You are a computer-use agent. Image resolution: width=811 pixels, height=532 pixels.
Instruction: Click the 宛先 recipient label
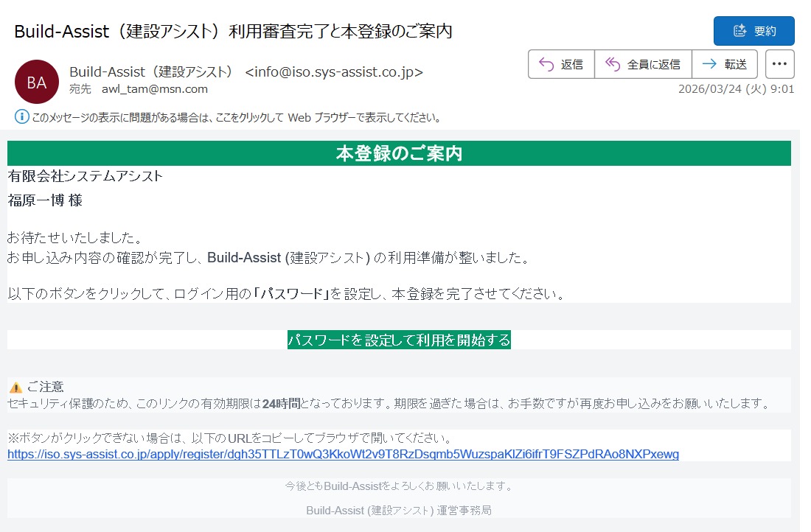pyautogui.click(x=80, y=89)
